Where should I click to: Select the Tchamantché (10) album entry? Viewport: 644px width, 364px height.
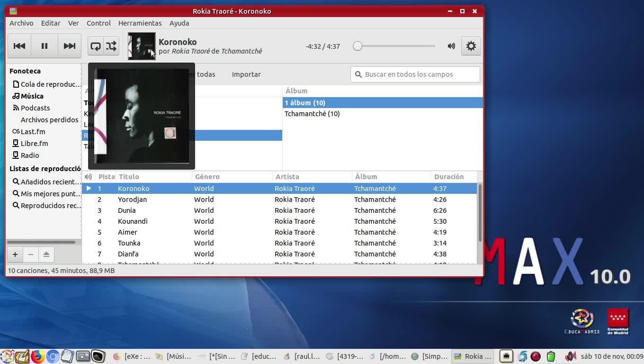pyautogui.click(x=312, y=114)
